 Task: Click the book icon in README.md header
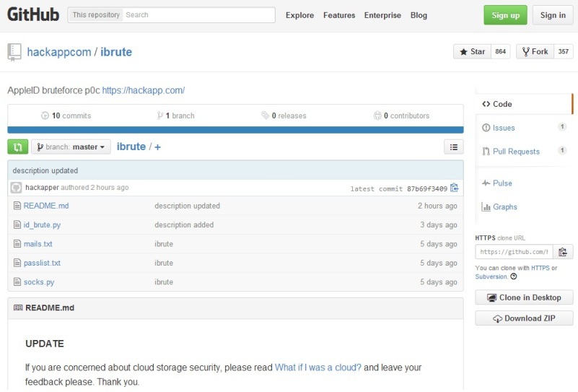click(18, 308)
